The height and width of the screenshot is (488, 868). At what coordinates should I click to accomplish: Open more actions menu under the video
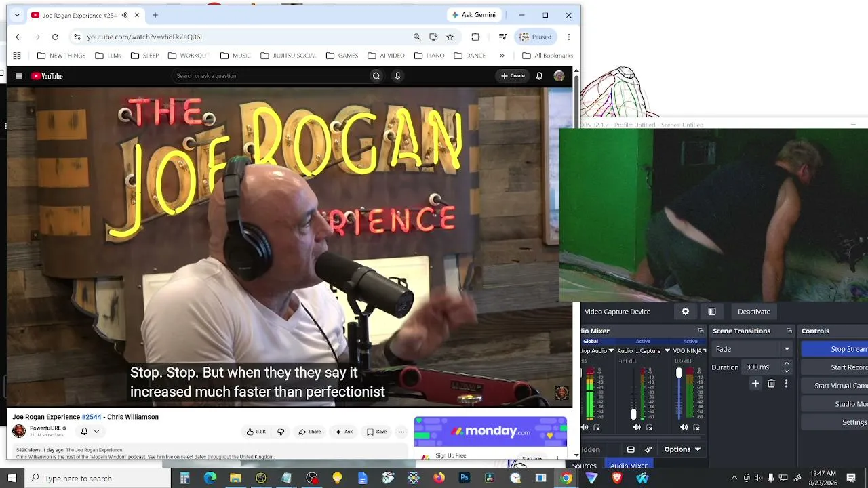(401, 432)
